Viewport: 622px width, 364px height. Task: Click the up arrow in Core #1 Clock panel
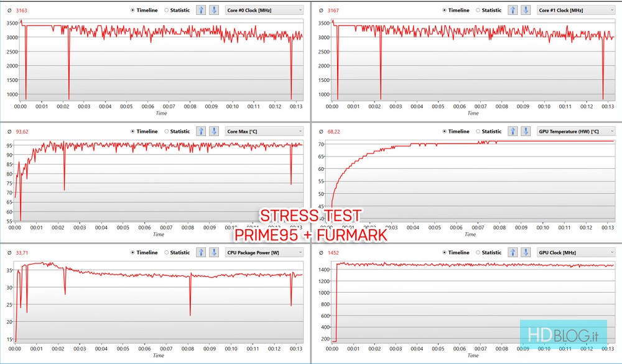click(513, 11)
